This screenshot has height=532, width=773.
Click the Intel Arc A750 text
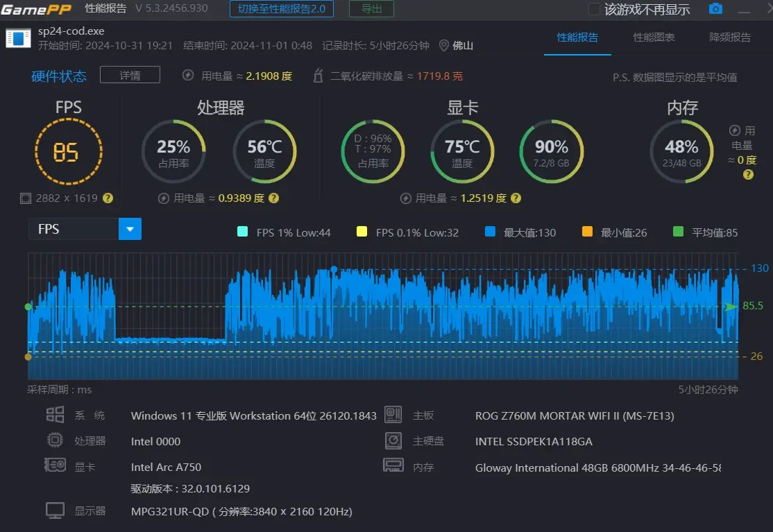click(x=166, y=467)
